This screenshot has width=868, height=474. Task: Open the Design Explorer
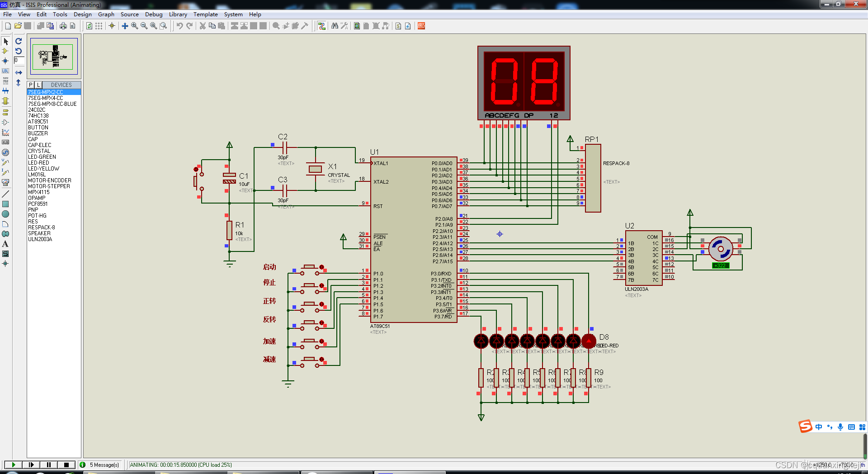pyautogui.click(x=357, y=26)
